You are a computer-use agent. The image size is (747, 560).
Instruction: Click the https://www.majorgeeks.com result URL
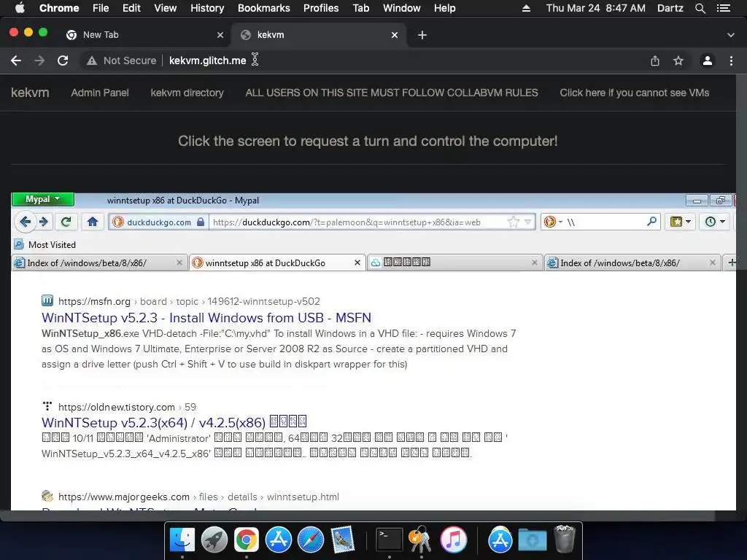pos(124,497)
